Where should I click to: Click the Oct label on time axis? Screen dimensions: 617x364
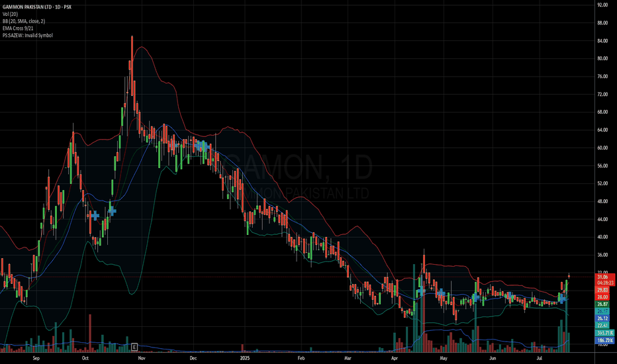(85, 358)
